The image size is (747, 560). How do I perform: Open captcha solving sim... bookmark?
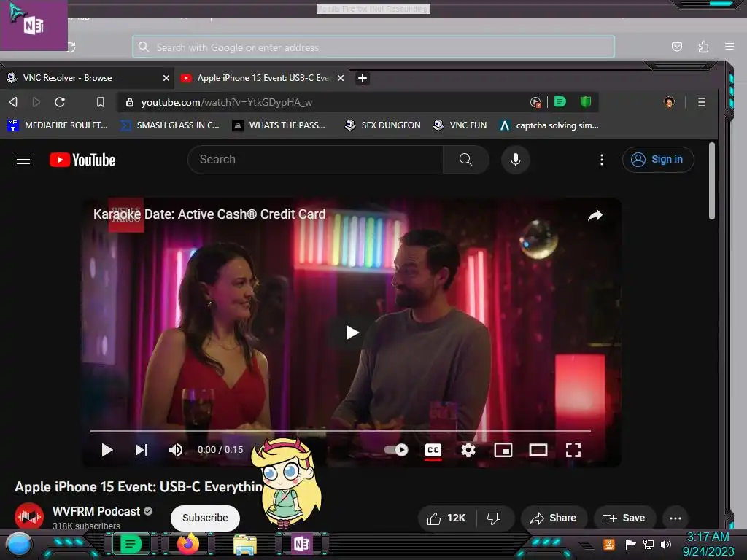[x=549, y=125]
